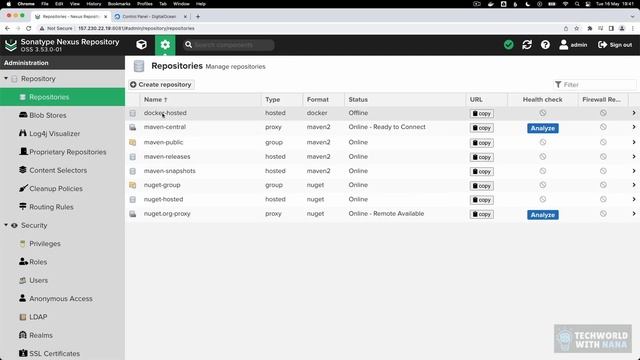Open nuget-hosted row chevron arrow
Viewport: 640px width, 360px height.
[x=633, y=200]
